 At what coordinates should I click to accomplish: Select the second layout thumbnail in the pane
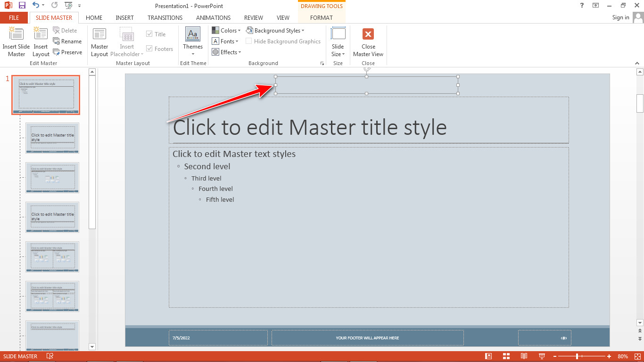tap(52, 138)
